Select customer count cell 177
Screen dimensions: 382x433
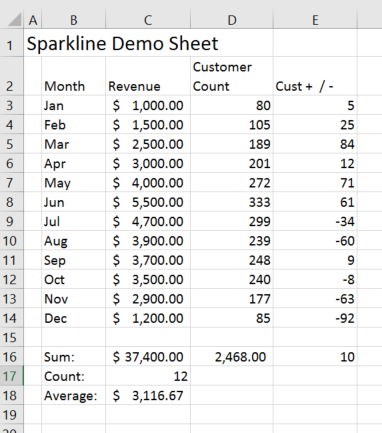232,299
